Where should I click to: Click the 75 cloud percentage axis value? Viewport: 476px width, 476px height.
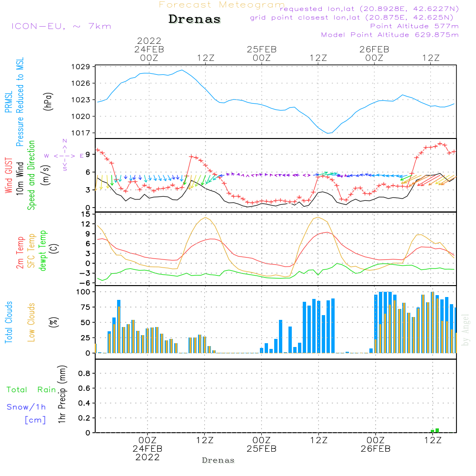[x=85, y=307]
